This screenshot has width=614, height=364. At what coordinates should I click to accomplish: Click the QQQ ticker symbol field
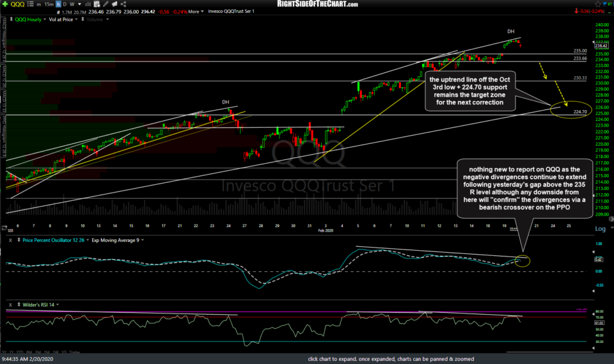17,4
